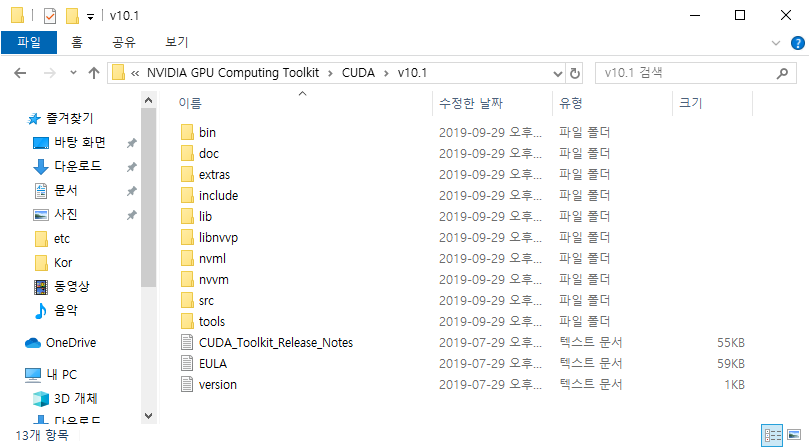Select the CUDA_Toolkit_Release_Notes text file icon

coord(187,343)
